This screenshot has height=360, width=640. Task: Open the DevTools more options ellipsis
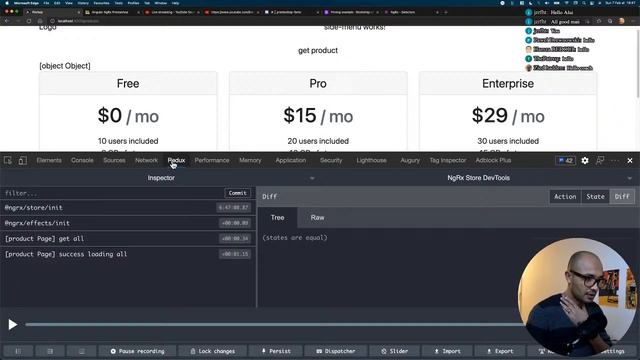[x=615, y=160]
